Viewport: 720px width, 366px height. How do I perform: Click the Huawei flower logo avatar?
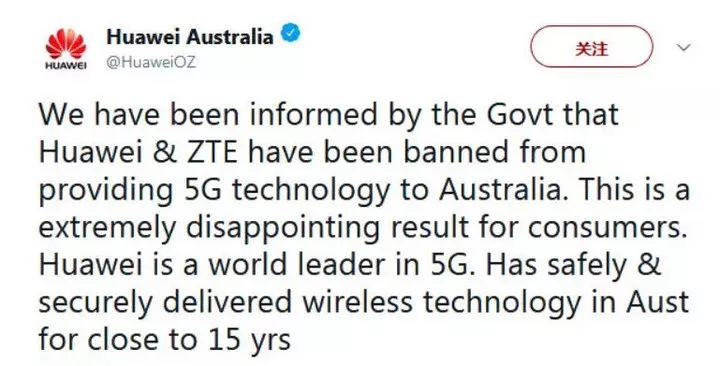(x=66, y=48)
